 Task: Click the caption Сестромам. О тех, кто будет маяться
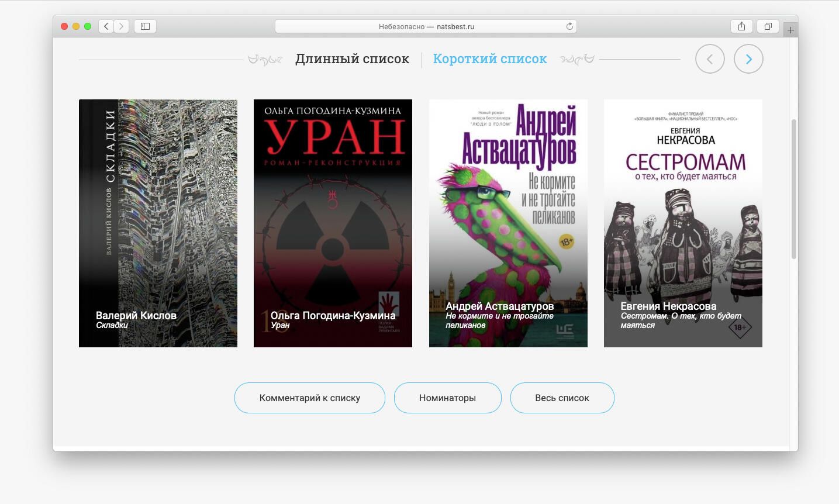coord(681,320)
